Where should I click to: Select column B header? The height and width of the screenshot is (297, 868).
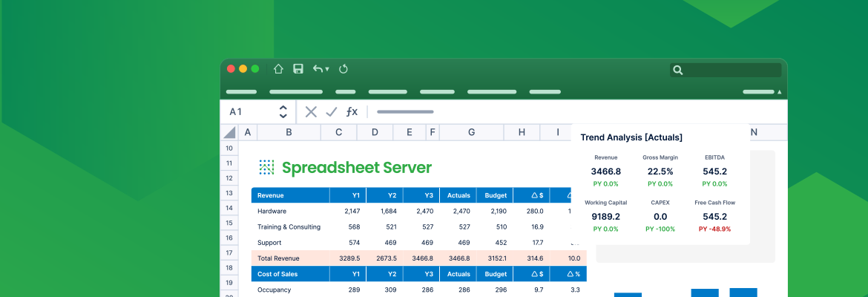tap(289, 132)
